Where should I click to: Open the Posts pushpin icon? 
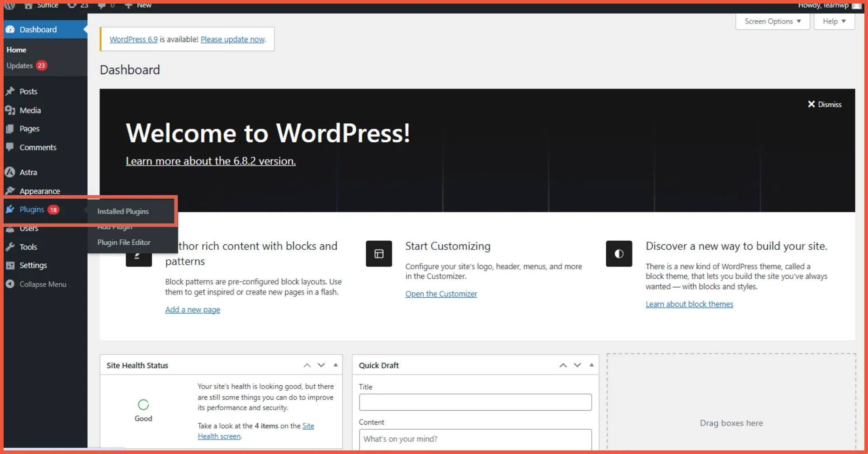click(11, 91)
